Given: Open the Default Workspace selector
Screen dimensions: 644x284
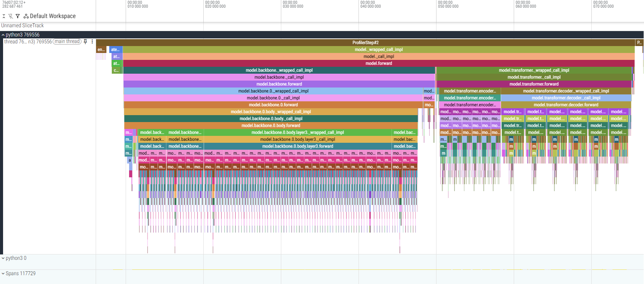Looking at the screenshot, I should 53,16.
